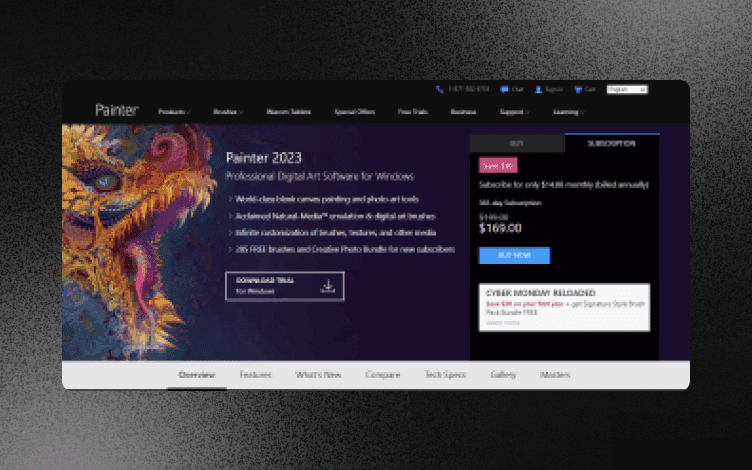Viewport: 752px width, 470px height.
Task: Open the Masters tab
Action: click(x=555, y=375)
